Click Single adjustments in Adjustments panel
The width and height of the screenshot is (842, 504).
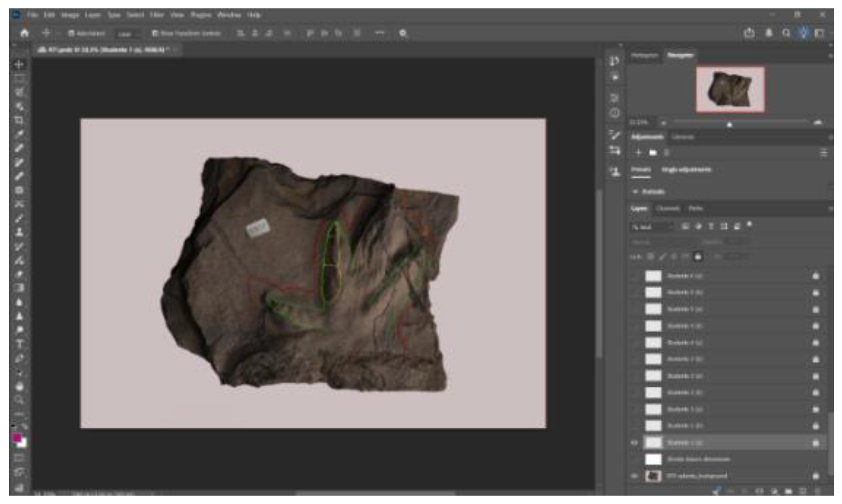[686, 170]
